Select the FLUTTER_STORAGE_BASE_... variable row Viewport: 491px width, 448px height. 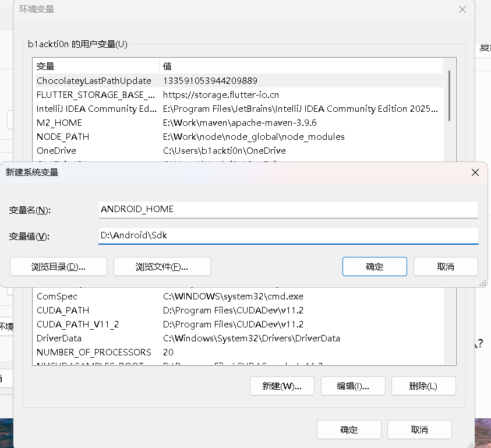tap(239, 95)
